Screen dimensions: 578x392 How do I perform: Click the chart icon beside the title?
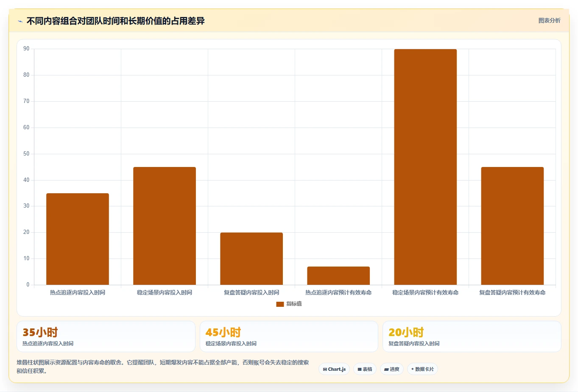[20, 21]
